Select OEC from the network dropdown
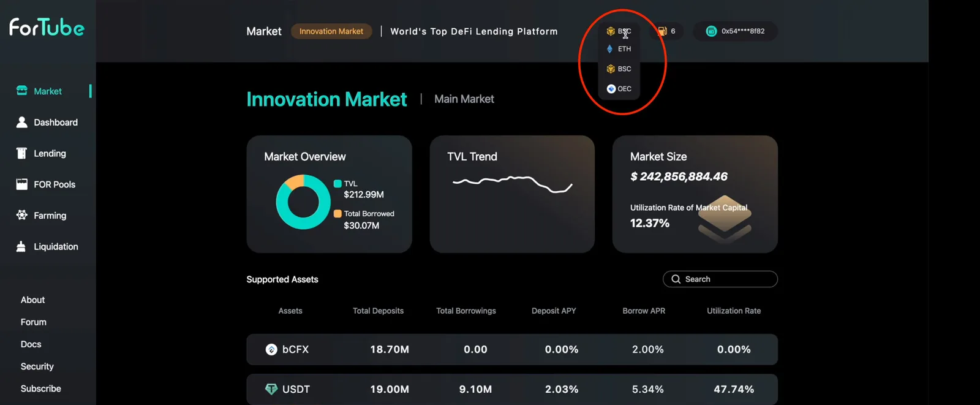The width and height of the screenshot is (980, 405). click(x=619, y=89)
